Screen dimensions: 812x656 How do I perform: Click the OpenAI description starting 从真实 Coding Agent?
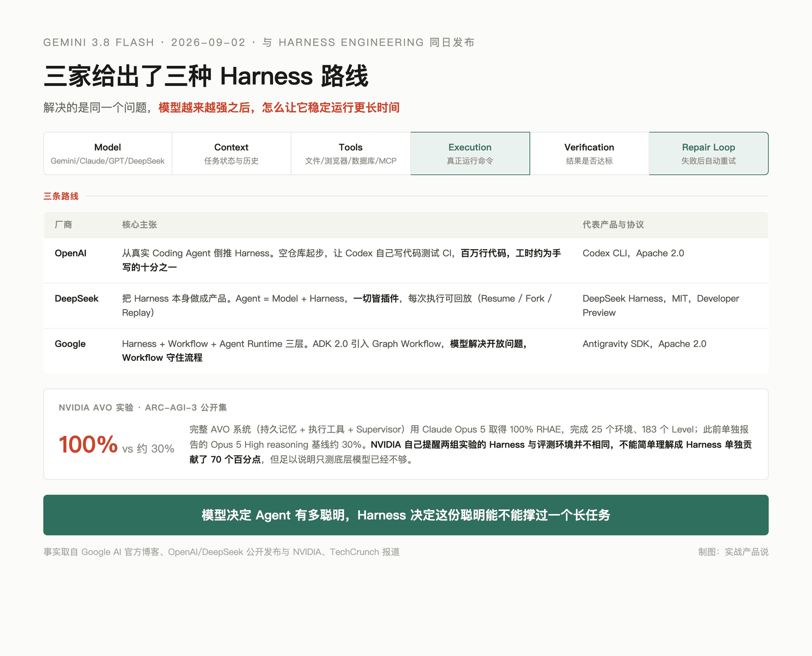point(342,260)
